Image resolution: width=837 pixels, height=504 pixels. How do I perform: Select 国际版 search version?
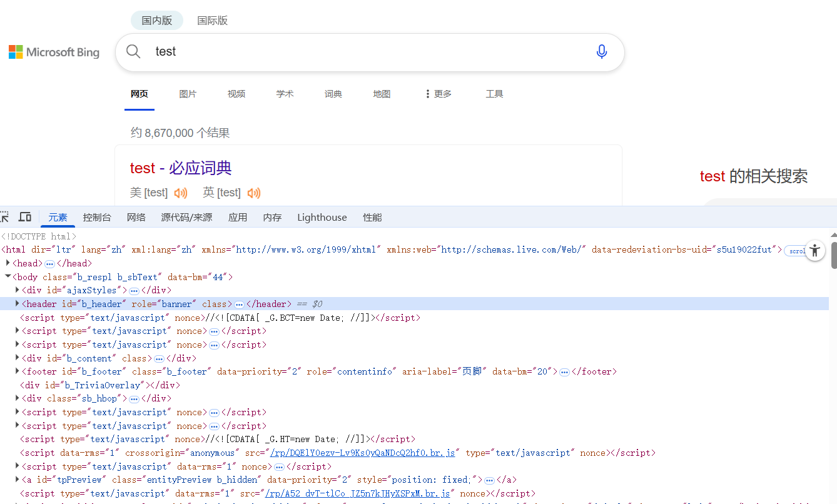pyautogui.click(x=213, y=20)
